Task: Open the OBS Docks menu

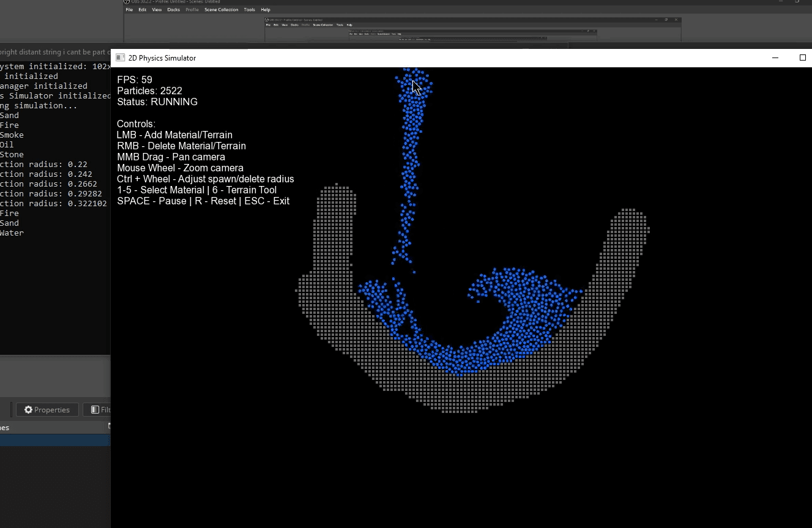Action: (x=174, y=10)
